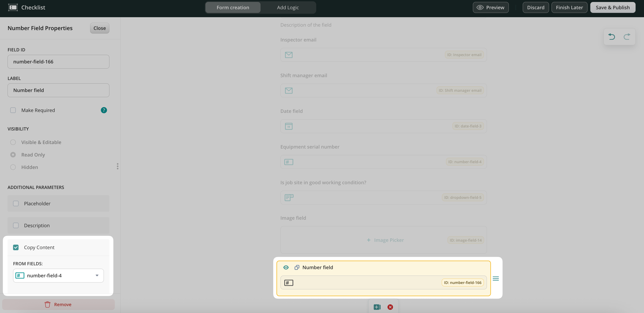
Task: Click the Checklist form icon in header
Action: coord(13,8)
